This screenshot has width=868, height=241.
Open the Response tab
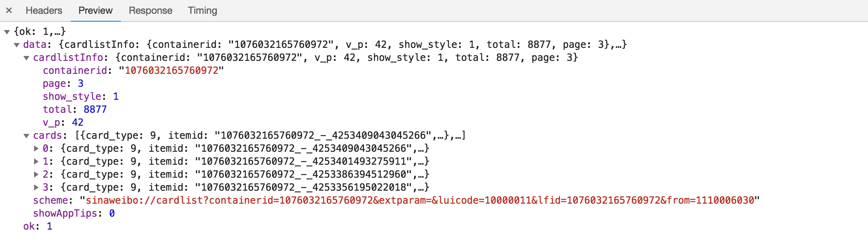click(150, 11)
